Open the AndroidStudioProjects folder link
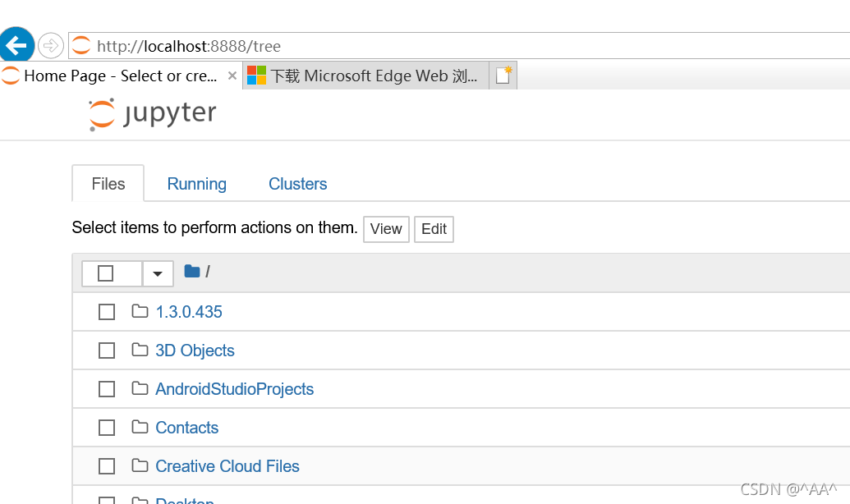Viewport: 850px width, 504px height. tap(235, 389)
